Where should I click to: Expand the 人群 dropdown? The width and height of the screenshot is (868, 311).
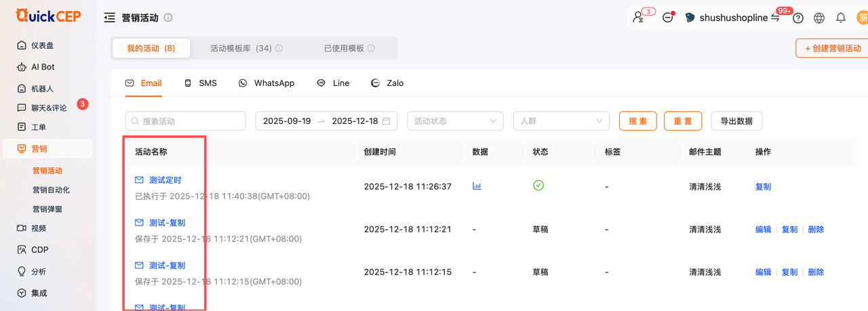(561, 121)
